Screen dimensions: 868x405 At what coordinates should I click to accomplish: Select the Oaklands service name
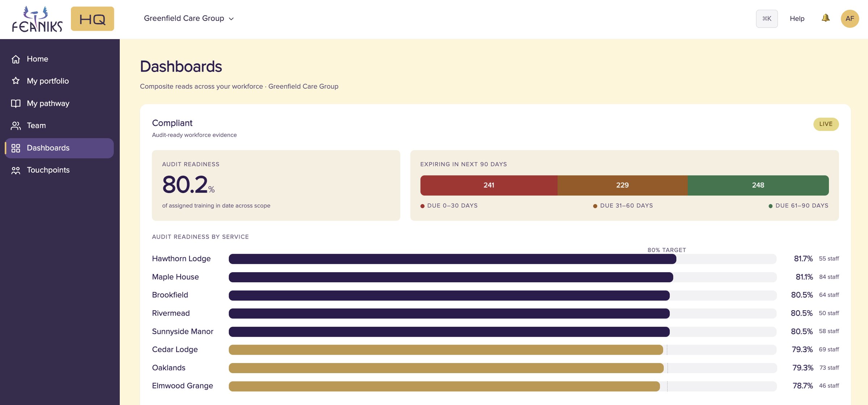click(169, 368)
